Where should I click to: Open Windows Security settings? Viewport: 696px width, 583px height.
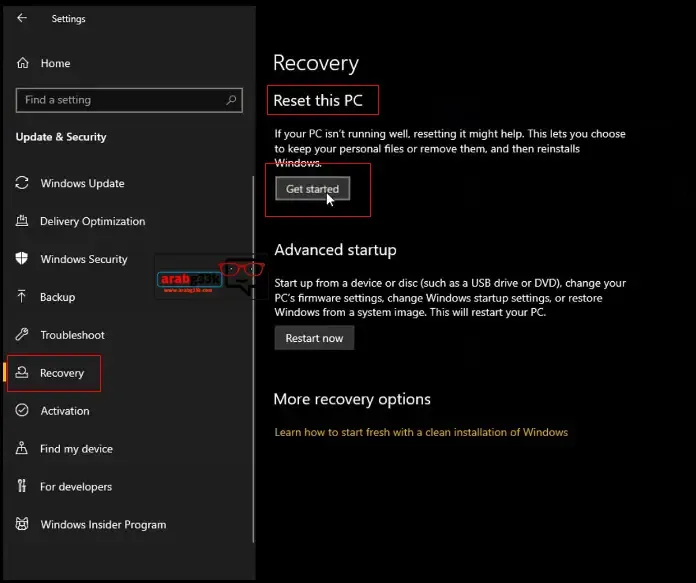84,259
